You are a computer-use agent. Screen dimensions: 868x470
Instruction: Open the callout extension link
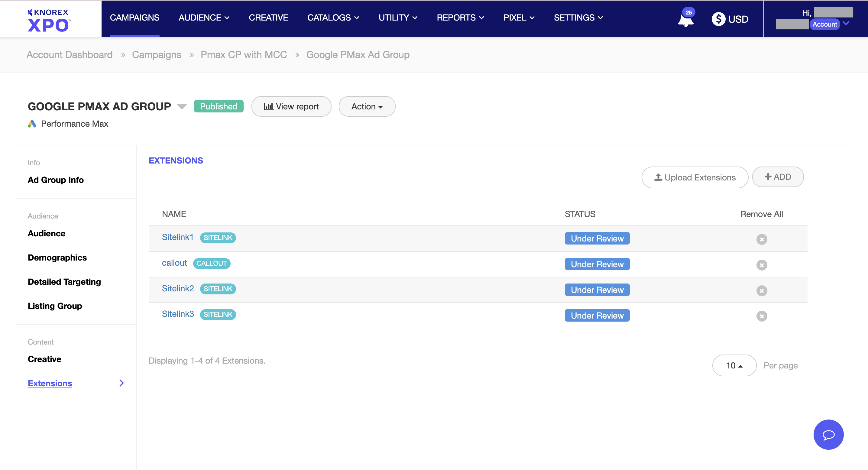[x=174, y=263]
